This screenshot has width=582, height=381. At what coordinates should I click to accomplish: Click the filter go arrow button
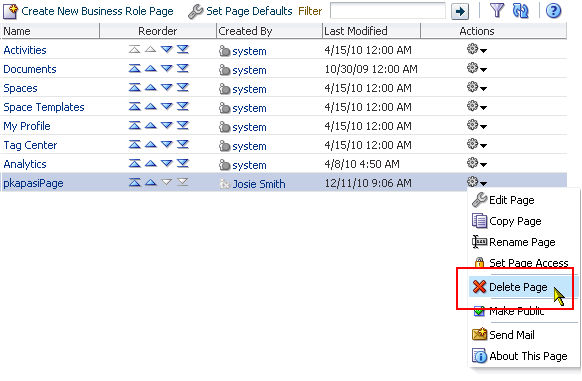click(x=460, y=11)
